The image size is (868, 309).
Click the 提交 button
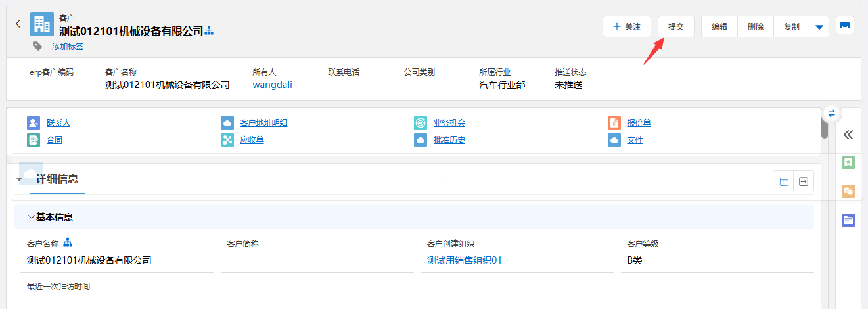click(x=676, y=27)
